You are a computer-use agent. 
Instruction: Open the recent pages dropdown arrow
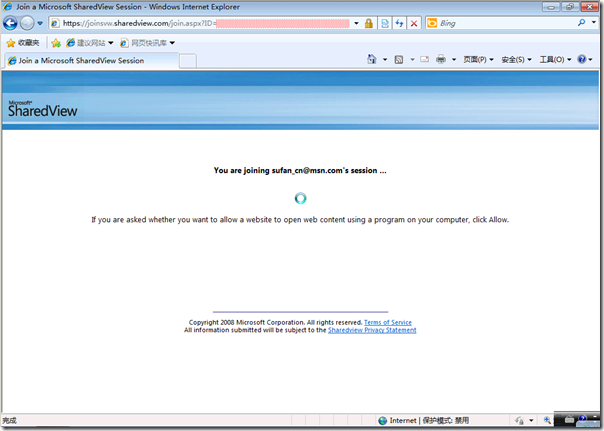point(40,23)
